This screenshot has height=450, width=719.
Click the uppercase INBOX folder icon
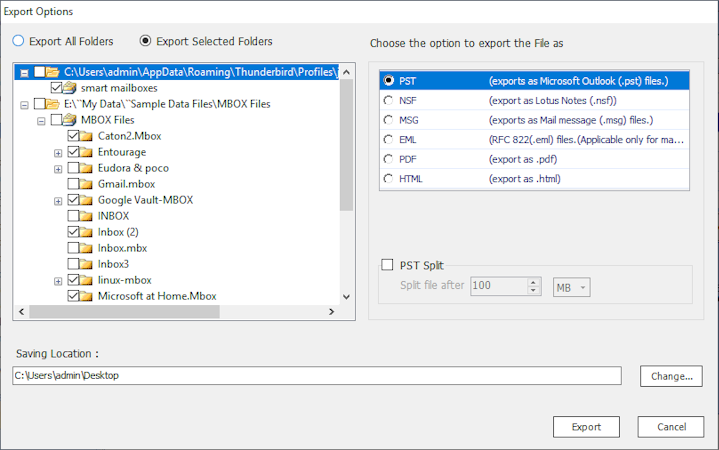click(x=86, y=216)
